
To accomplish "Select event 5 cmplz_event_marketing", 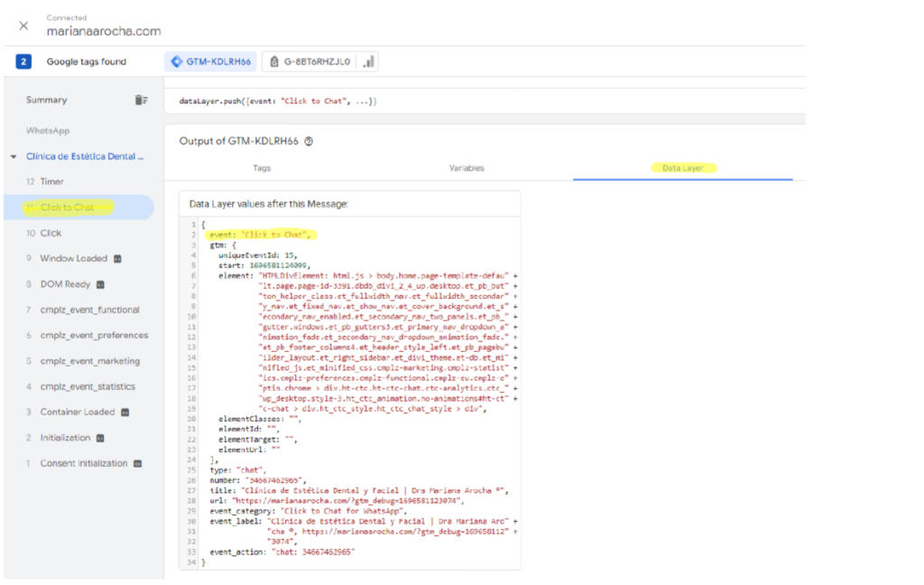I will pos(79,361).
